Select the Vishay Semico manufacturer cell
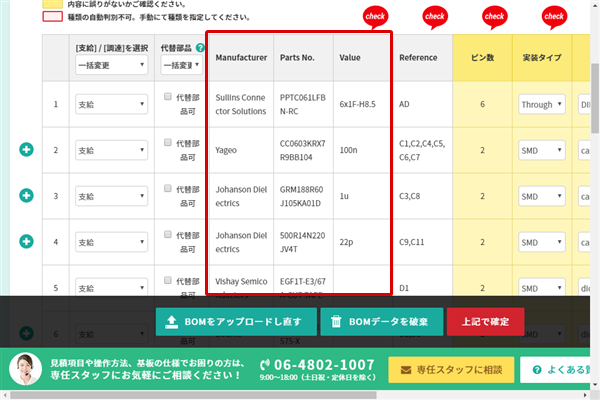This screenshot has height=400, width=600. click(x=241, y=282)
